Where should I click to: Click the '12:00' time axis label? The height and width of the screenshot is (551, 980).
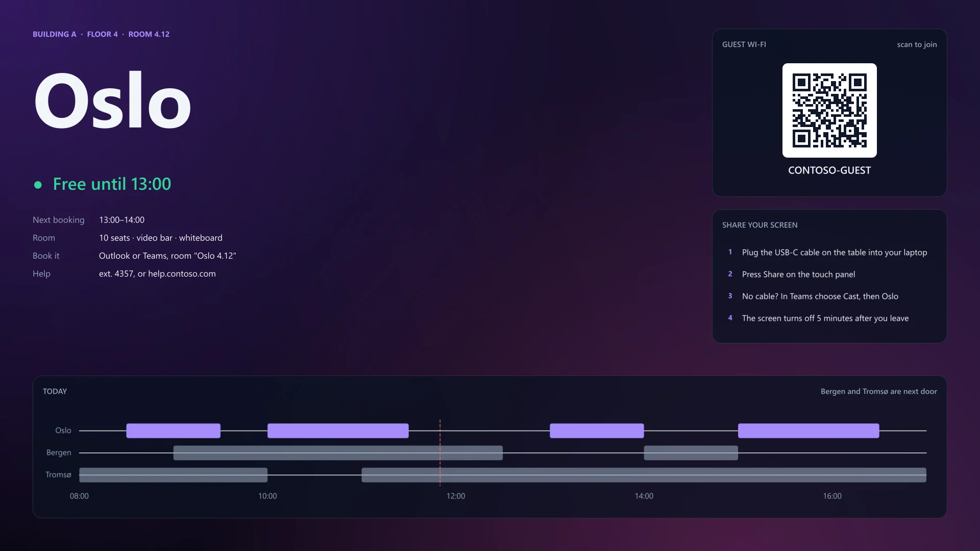coord(456,496)
